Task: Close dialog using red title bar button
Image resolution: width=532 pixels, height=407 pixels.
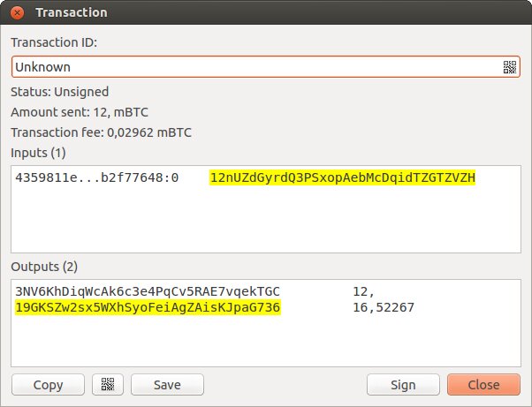Action: point(17,13)
